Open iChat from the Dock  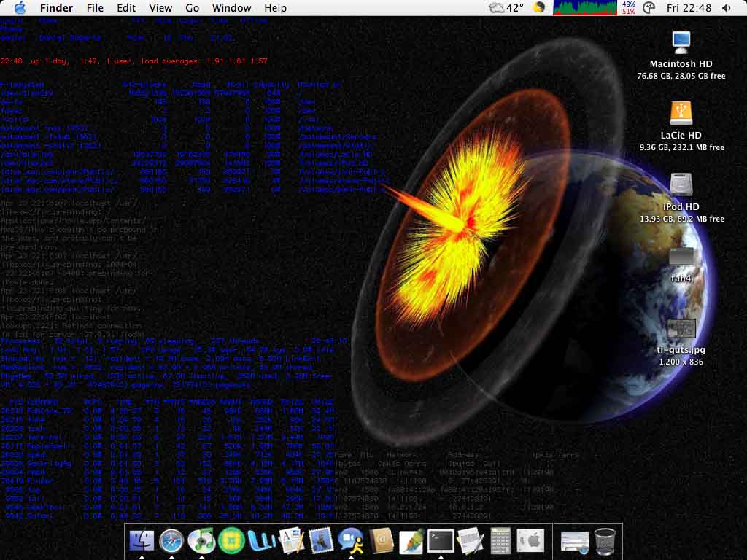click(352, 540)
